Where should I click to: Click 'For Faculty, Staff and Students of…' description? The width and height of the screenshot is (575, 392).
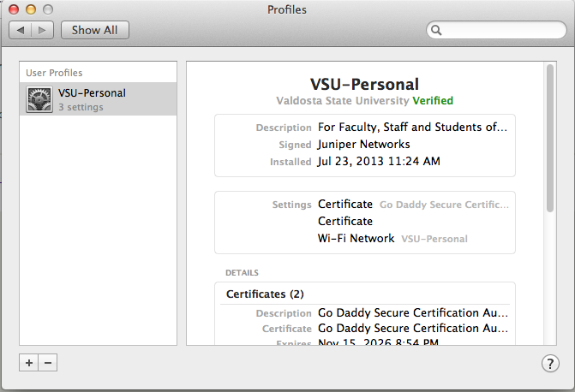click(412, 128)
